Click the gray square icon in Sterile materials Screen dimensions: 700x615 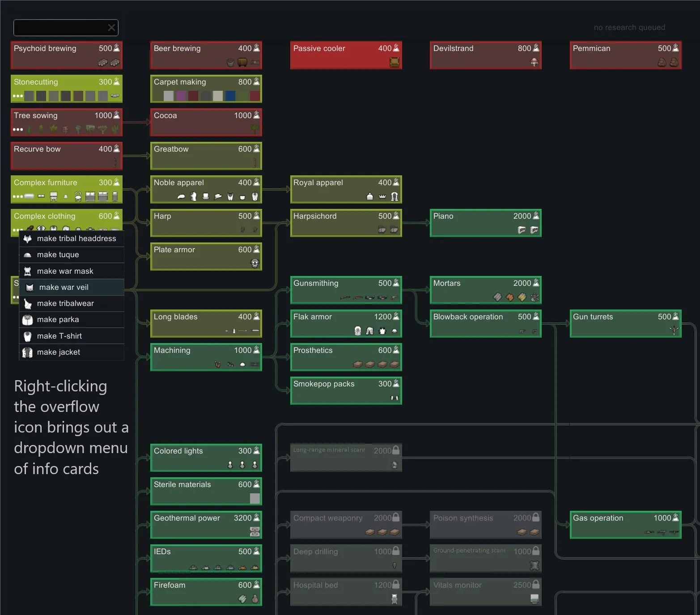pos(255,498)
